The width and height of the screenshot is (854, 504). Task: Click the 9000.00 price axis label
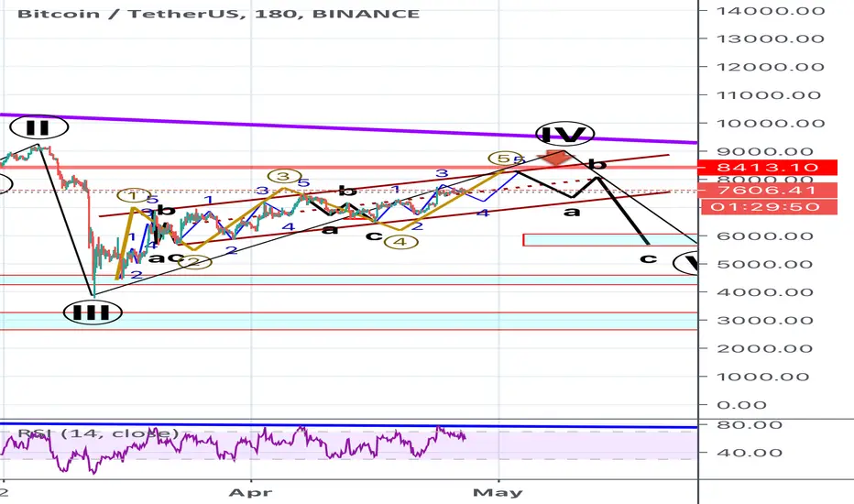(x=765, y=151)
